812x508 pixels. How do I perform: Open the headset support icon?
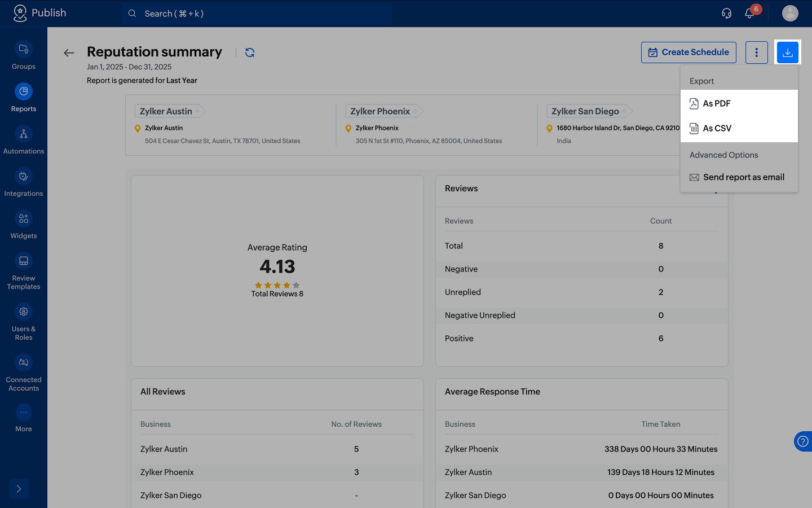tap(727, 13)
